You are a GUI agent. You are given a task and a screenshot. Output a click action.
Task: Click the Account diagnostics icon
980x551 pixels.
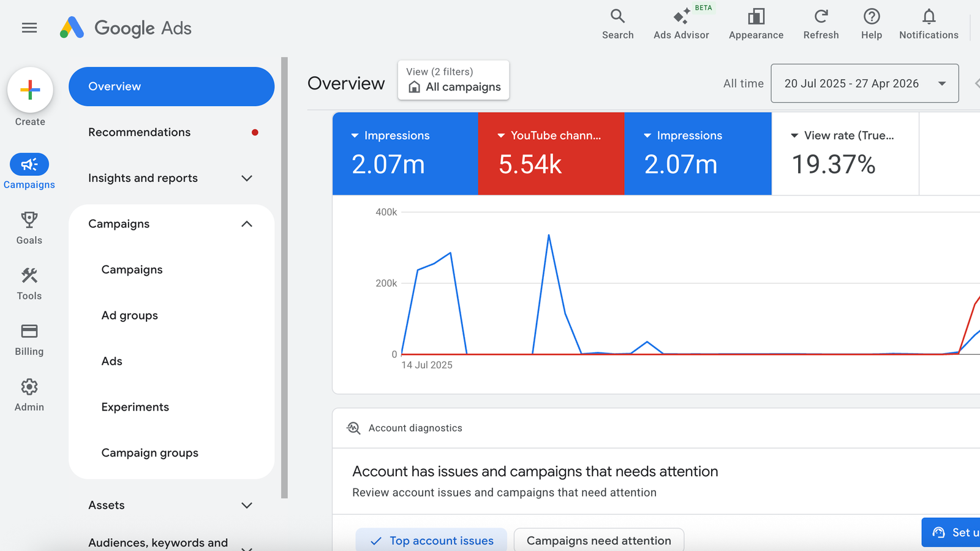click(x=353, y=428)
